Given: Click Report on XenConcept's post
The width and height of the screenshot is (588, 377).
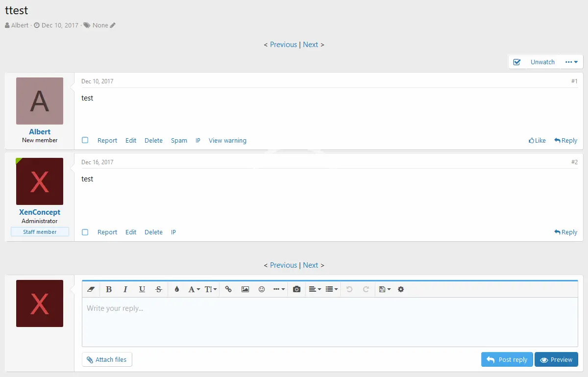Looking at the screenshot, I should [x=107, y=232].
